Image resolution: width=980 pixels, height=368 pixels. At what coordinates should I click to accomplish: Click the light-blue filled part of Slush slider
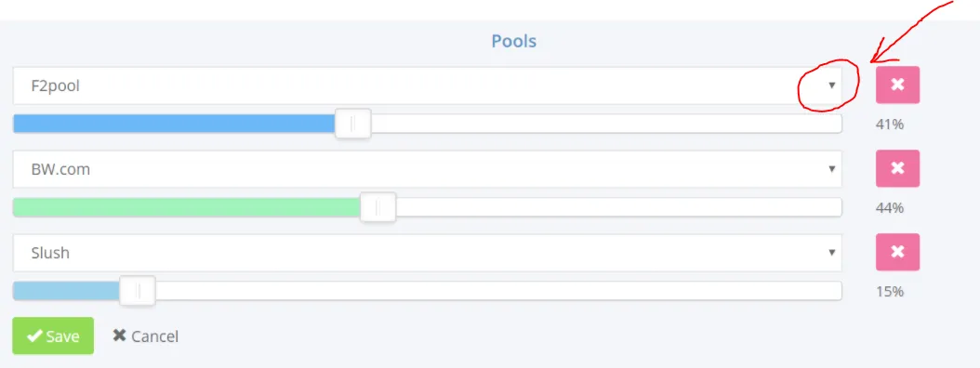66,291
